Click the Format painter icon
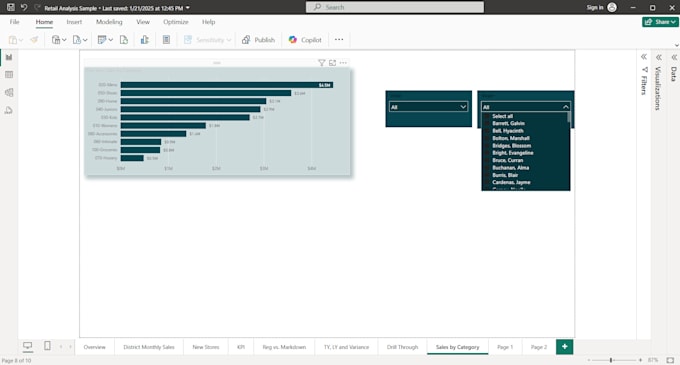This screenshot has width=680, height=365. (x=34, y=40)
